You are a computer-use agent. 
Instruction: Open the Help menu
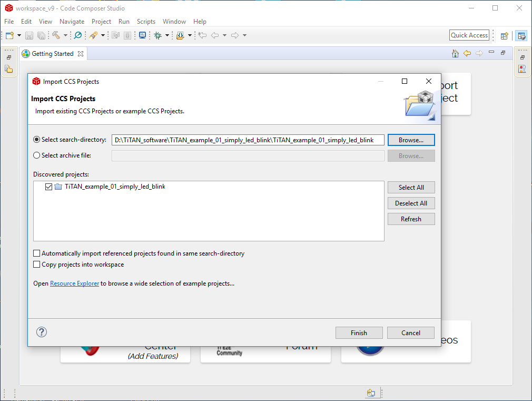point(200,22)
